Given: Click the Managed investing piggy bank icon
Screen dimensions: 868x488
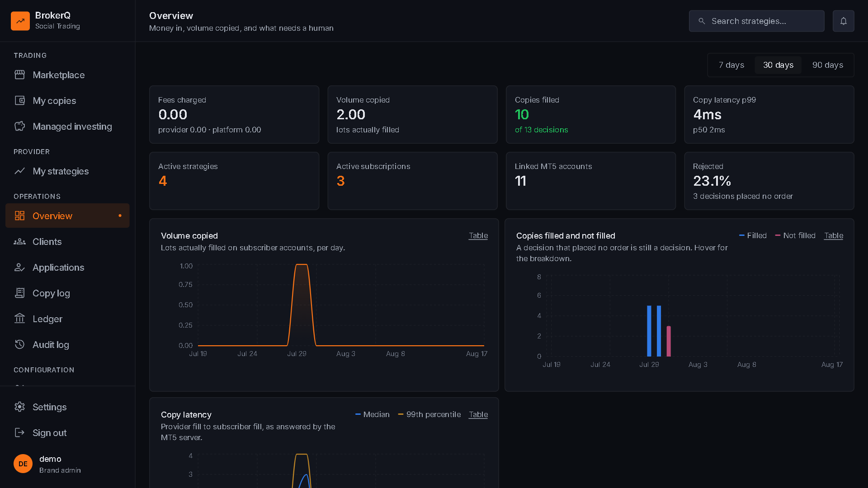Looking at the screenshot, I should pos(19,126).
